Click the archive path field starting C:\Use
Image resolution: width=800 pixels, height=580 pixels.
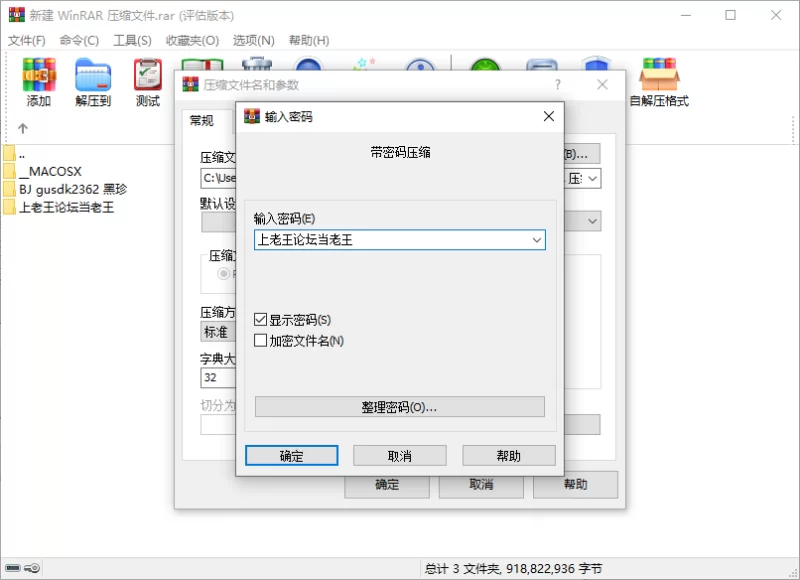tap(218, 179)
